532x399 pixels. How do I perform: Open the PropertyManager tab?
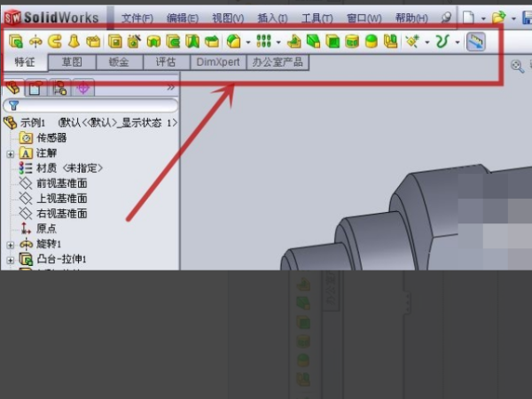click(35, 88)
